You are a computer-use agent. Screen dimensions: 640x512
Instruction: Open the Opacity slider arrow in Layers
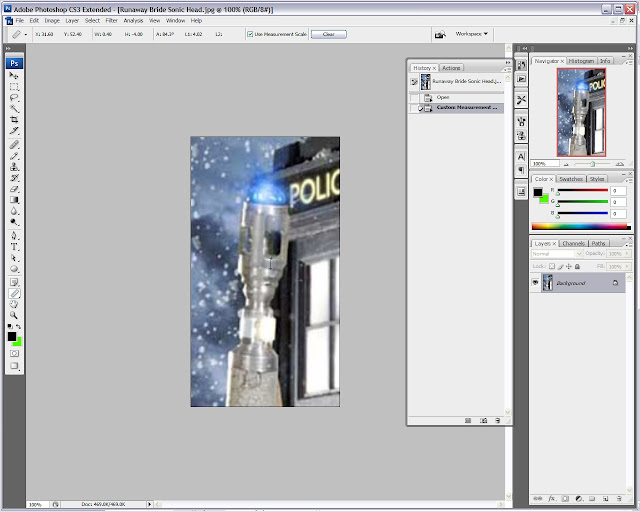click(x=627, y=254)
